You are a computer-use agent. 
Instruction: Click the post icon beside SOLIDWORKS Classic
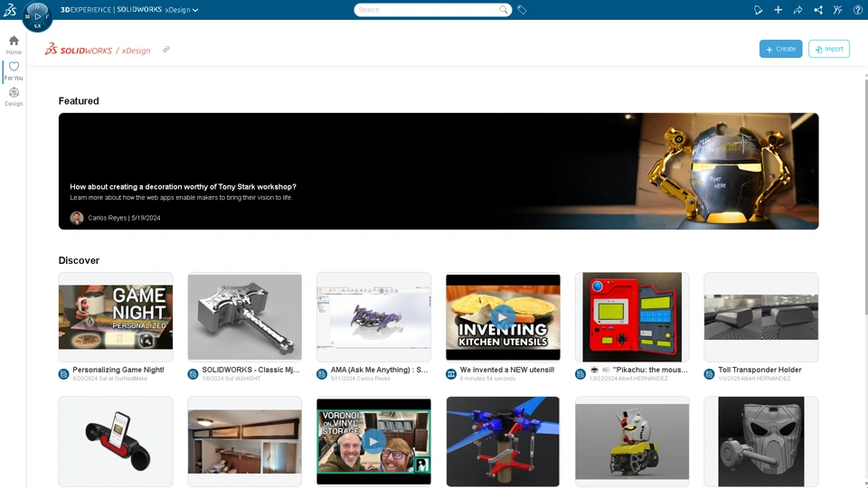(193, 374)
